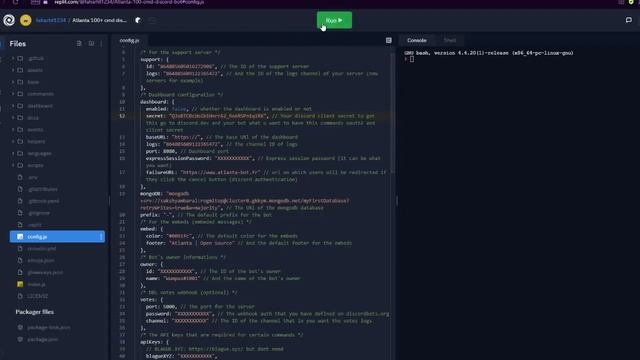Select the scripts folder row

(x=57, y=165)
